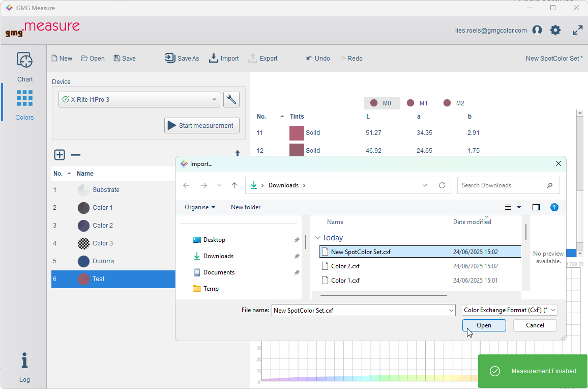This screenshot has height=389, width=588.
Task: Switch to the Chart panel
Action: click(x=24, y=65)
